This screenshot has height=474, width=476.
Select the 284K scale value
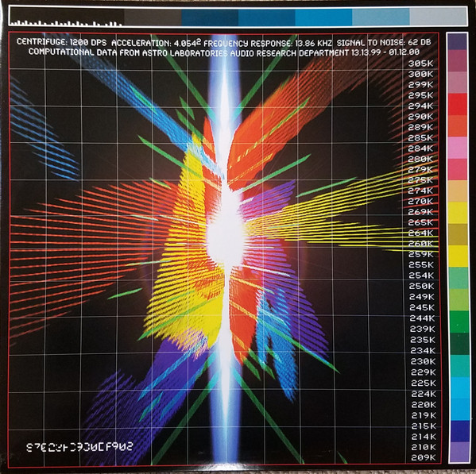tap(420, 148)
